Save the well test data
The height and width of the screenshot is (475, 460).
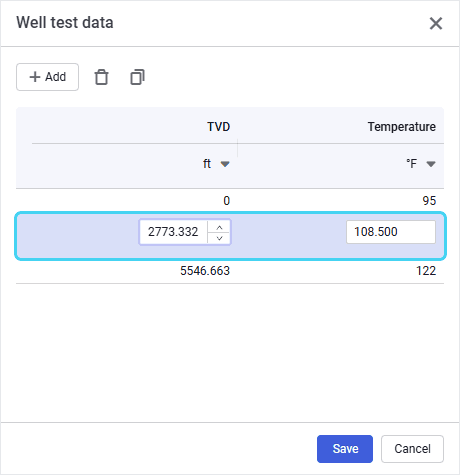point(345,449)
